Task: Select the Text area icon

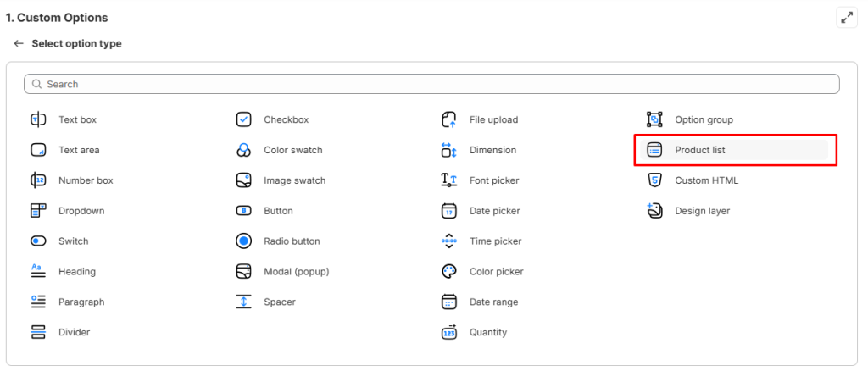Action: pos(38,150)
